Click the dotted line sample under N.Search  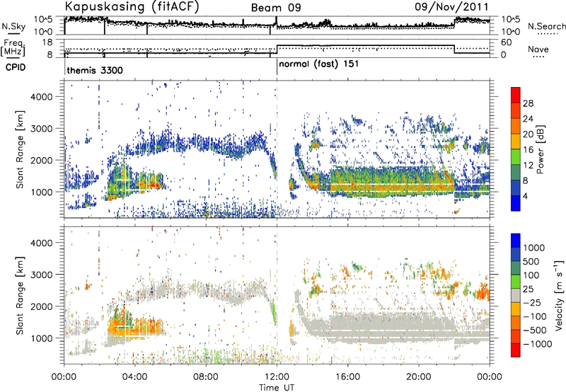click(547, 34)
